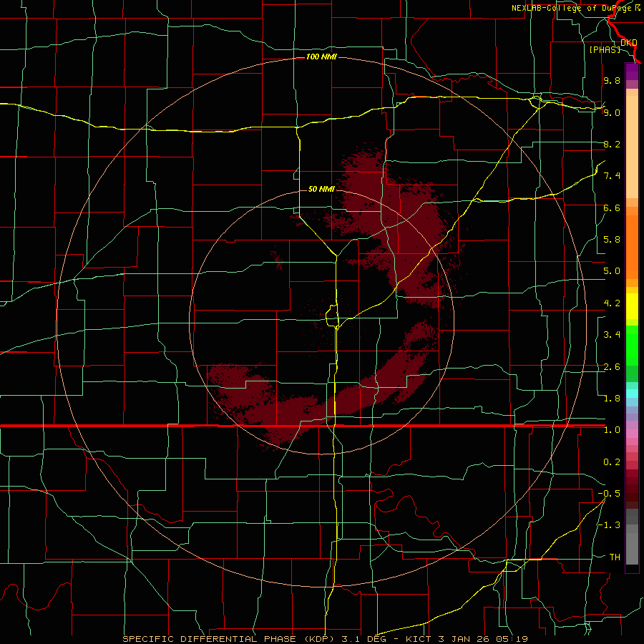Click the 2.6 legend scale value

click(612, 367)
